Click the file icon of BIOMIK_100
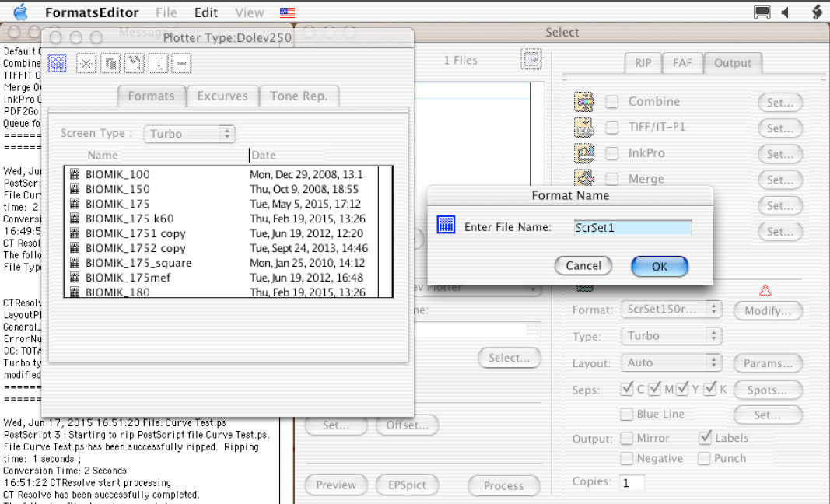Screen dimensions: 830x504 75,174
